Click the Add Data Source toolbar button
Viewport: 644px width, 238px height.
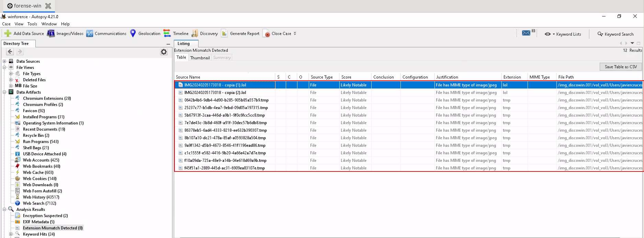(x=24, y=34)
